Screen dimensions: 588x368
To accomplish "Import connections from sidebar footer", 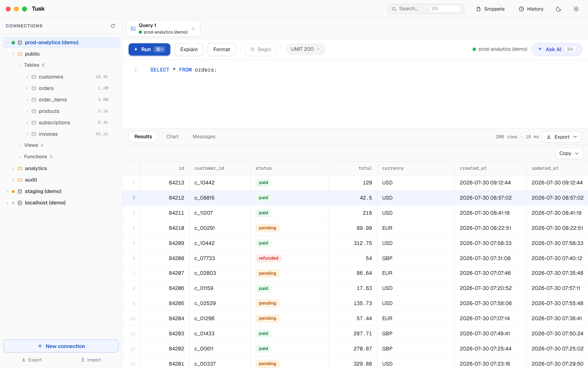I will click(91, 360).
